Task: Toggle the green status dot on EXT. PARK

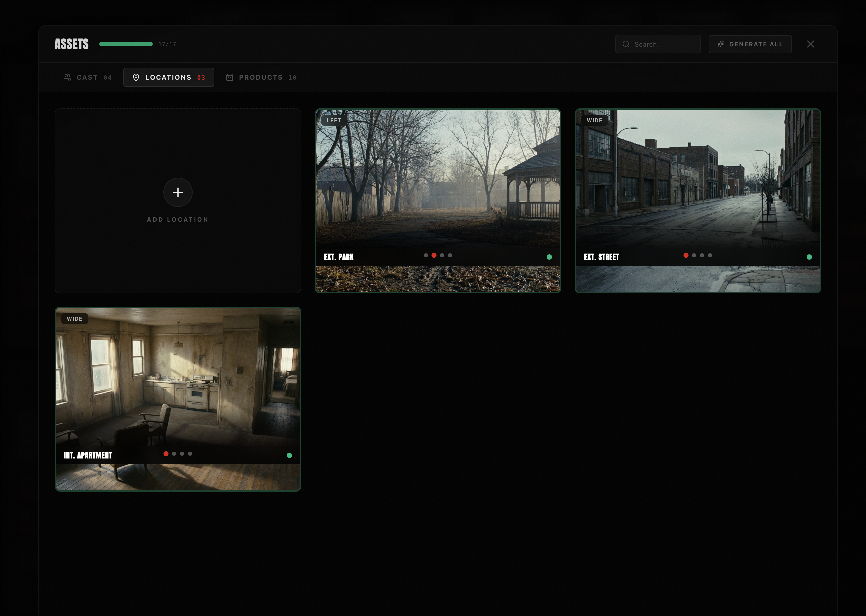Action: tap(550, 257)
